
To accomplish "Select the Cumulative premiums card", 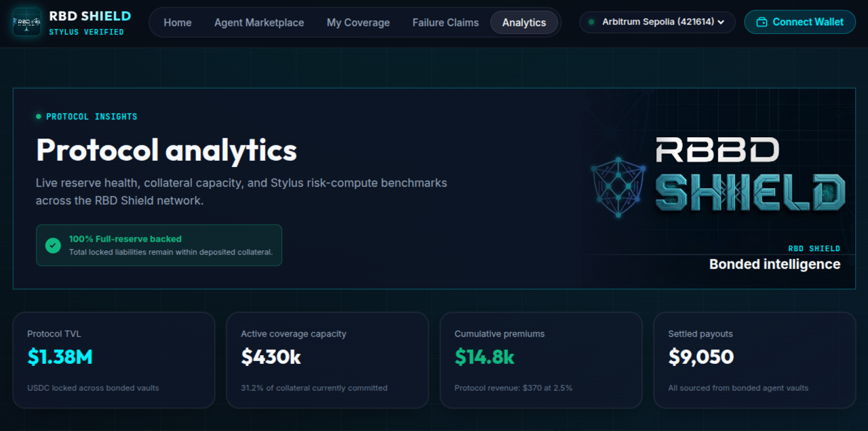I will click(541, 360).
